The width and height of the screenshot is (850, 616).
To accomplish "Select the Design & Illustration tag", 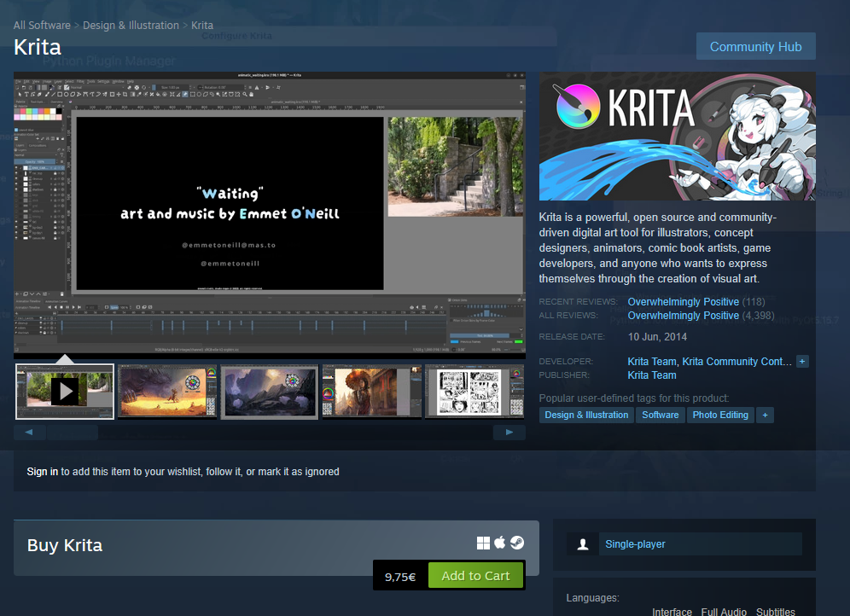I will pos(586,415).
